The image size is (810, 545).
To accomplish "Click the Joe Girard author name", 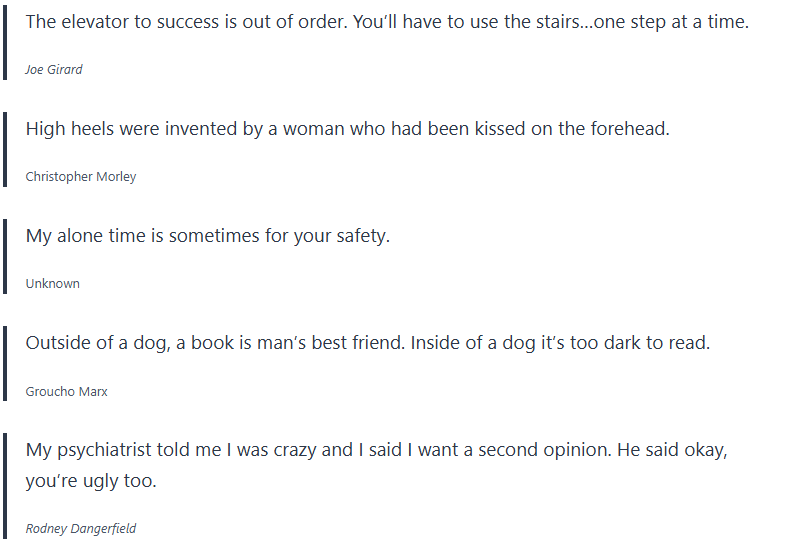I will coord(54,70).
